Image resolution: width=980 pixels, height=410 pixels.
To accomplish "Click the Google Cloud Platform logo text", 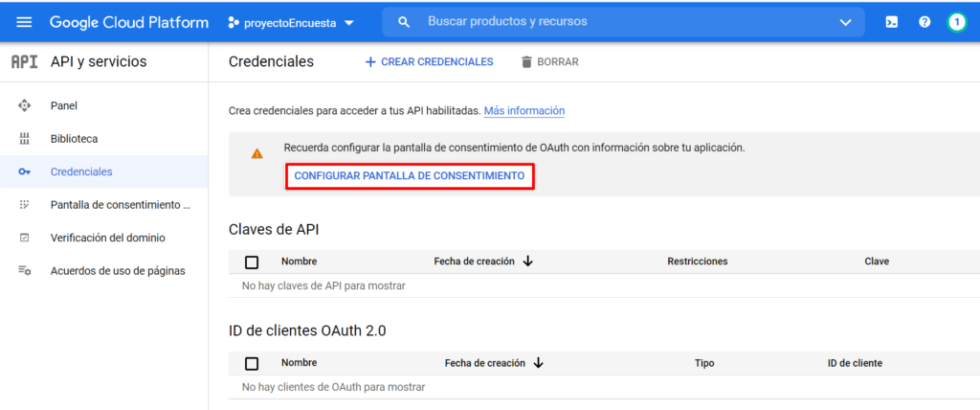I will (x=129, y=23).
